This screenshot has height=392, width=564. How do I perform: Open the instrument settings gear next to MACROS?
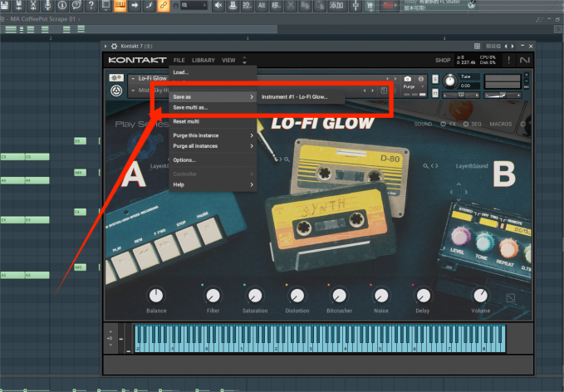(x=523, y=124)
